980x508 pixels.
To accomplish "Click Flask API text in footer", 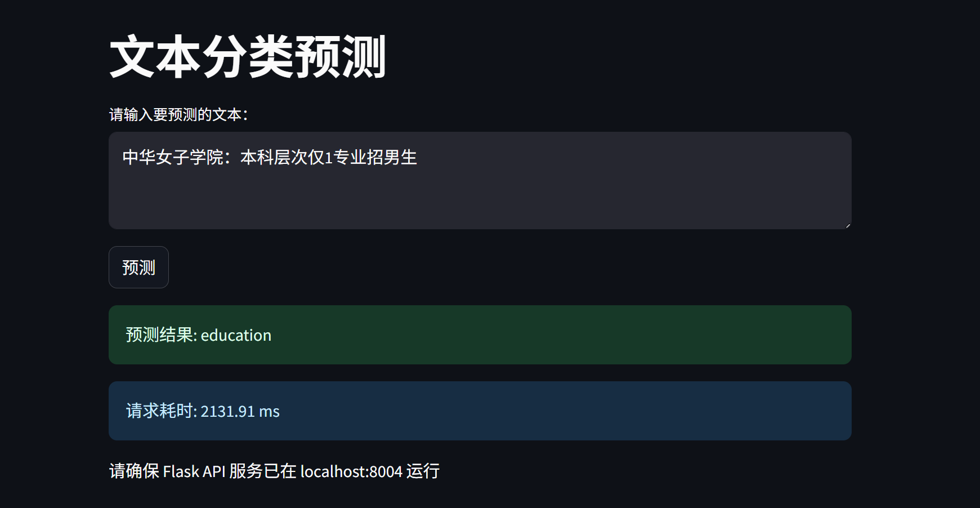I will pos(194,471).
